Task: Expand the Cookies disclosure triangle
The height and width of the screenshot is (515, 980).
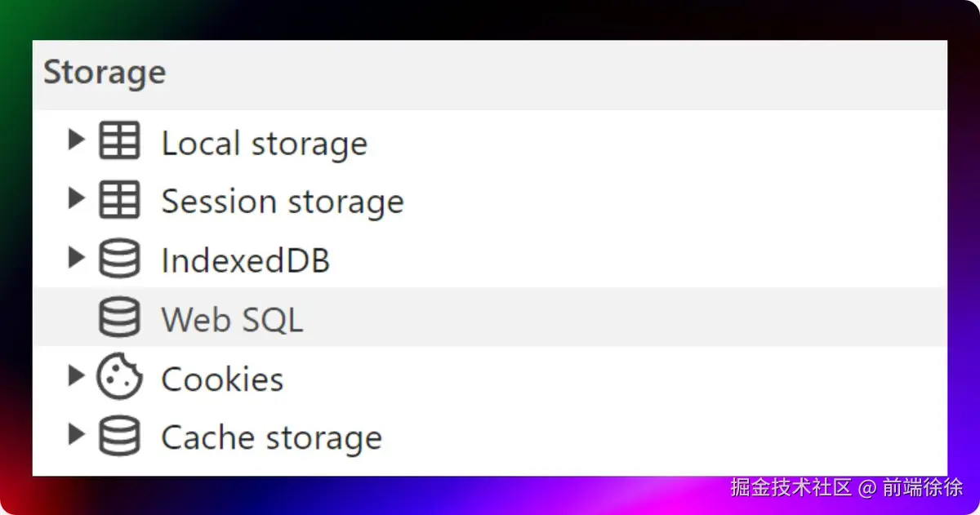Action: coord(76,376)
